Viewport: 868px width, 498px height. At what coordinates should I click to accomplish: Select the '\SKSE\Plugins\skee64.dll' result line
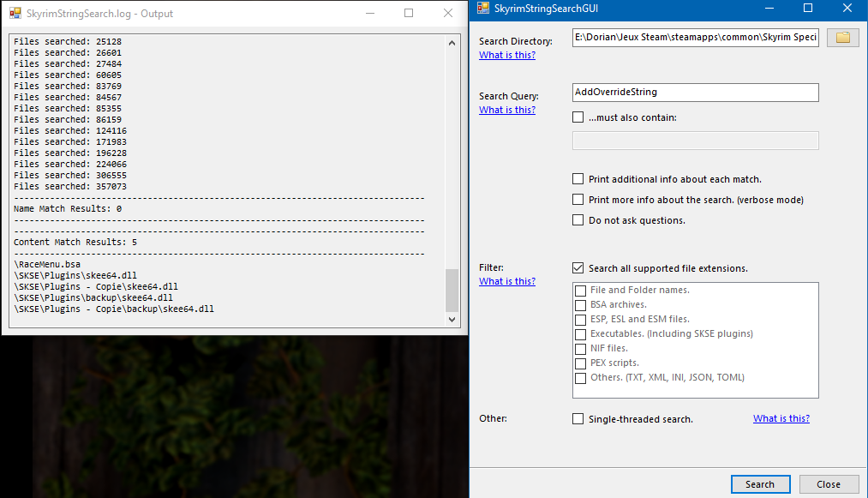(75, 275)
